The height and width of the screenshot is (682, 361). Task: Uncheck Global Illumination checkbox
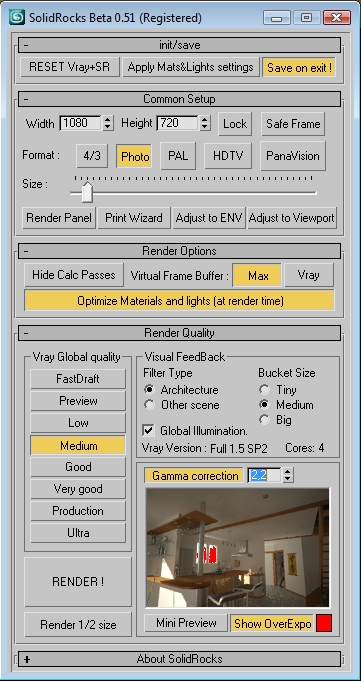149,431
